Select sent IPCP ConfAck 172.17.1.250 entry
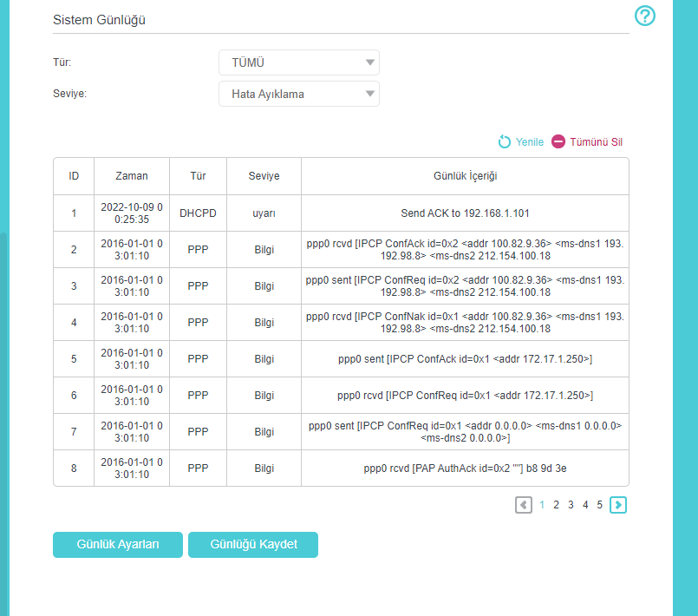 click(465, 359)
